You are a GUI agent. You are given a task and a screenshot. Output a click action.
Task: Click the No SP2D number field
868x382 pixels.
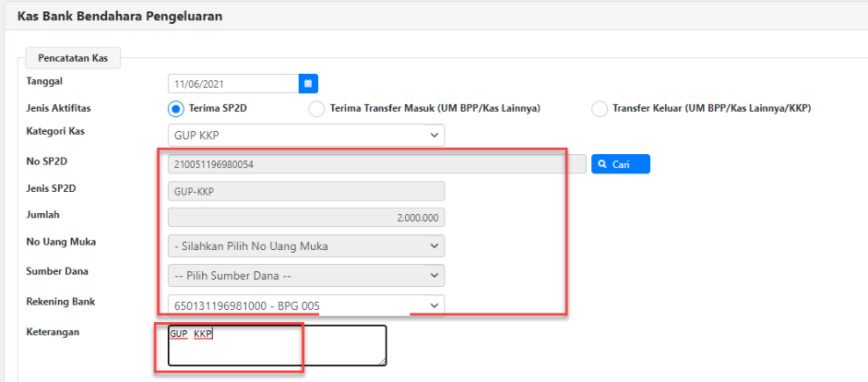(x=376, y=164)
